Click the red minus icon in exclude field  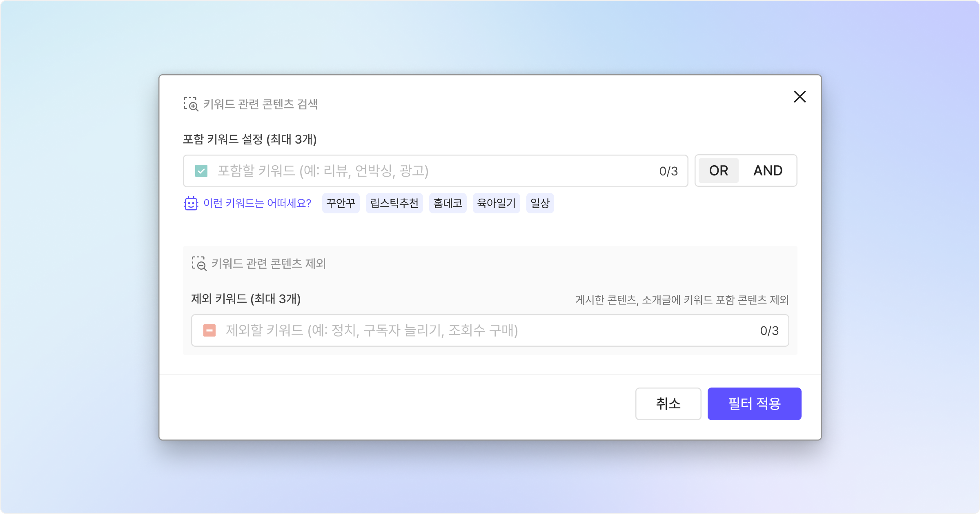pos(209,330)
